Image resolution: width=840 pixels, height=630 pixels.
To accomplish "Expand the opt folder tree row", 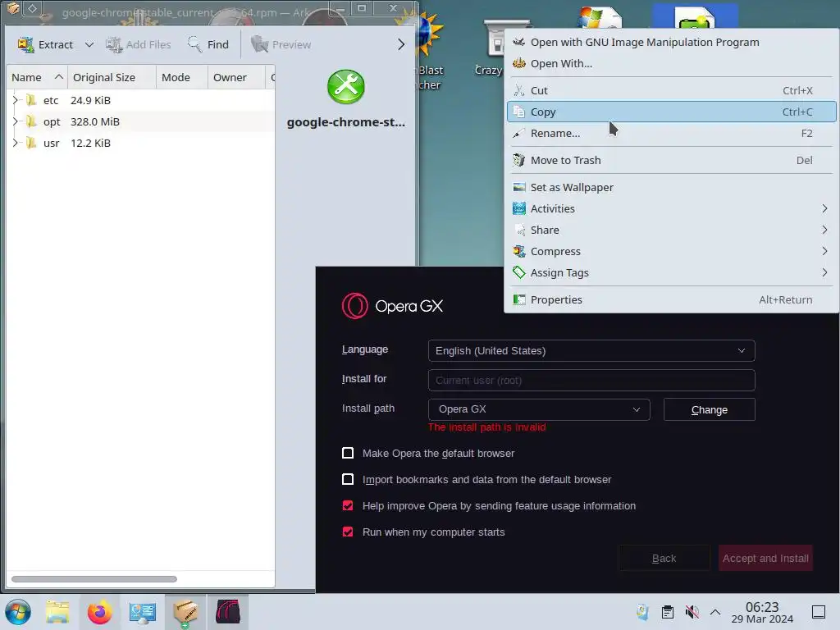I will 16,121.
